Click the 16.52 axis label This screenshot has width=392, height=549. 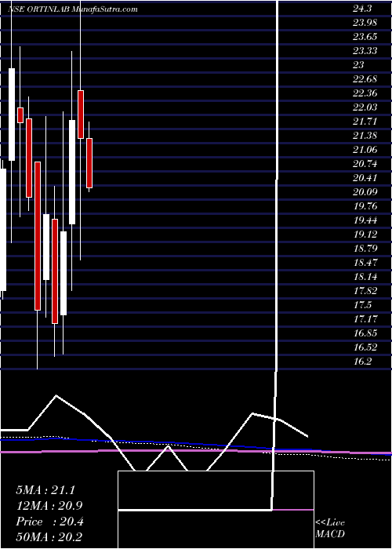pyautogui.click(x=365, y=347)
